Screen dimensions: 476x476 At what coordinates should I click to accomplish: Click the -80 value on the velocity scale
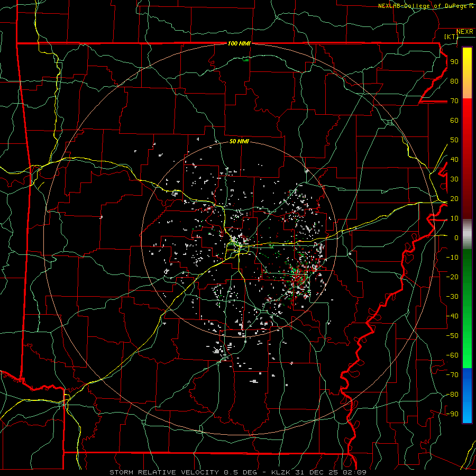tap(452, 395)
